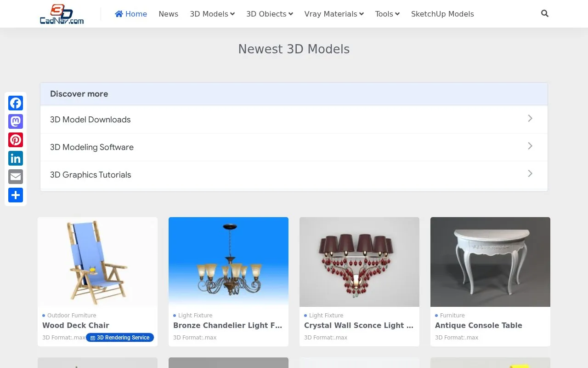588x368 pixels.
Task: Expand the Tools dropdown menu
Action: tap(387, 14)
